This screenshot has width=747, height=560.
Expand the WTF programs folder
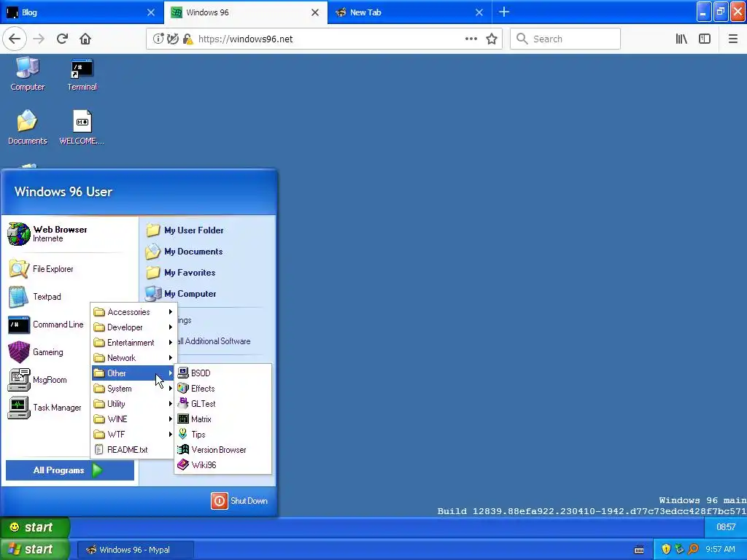133,435
